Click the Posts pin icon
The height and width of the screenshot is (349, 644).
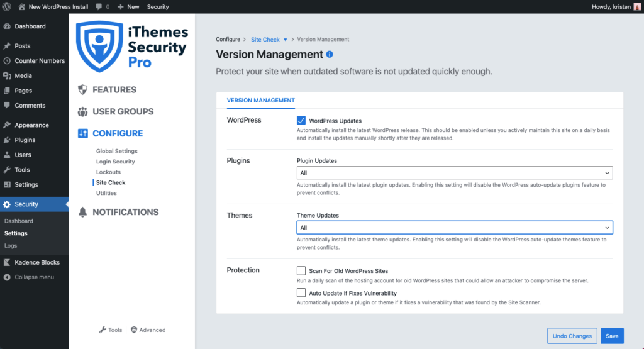tap(7, 46)
